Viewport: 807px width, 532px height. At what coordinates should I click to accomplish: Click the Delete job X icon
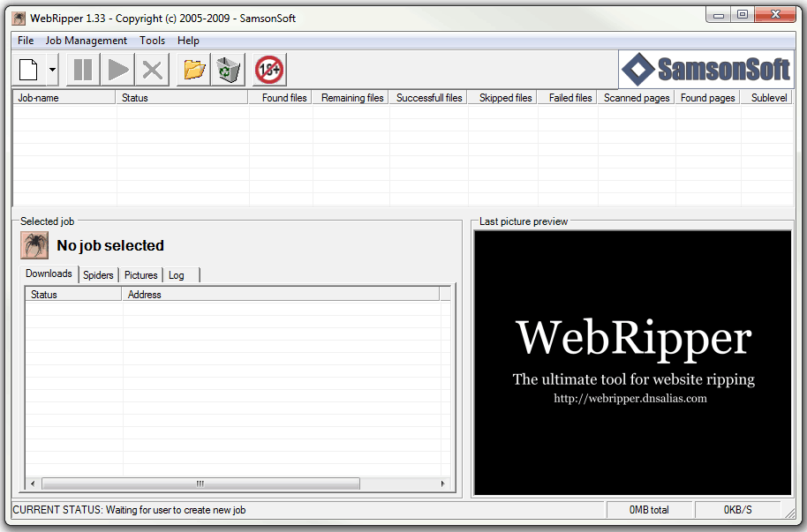153,70
